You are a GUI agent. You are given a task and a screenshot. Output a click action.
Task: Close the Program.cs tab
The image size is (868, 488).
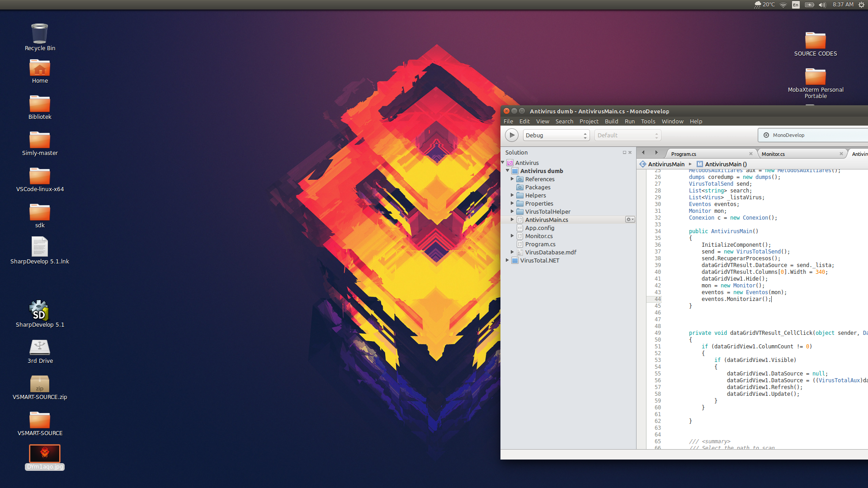(x=750, y=154)
